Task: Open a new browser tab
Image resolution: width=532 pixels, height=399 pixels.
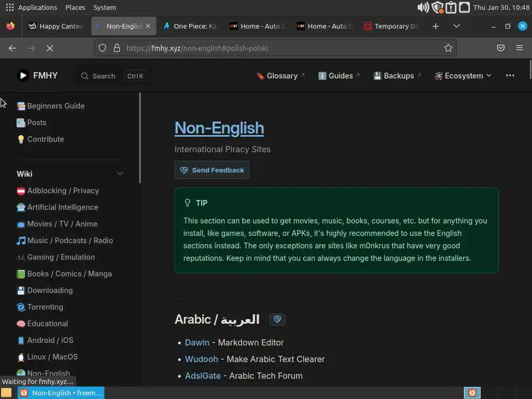Action: [436, 26]
